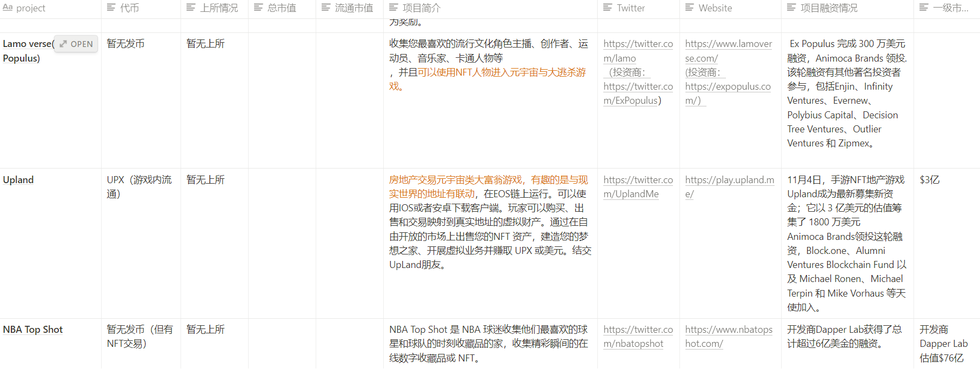Click the empty 流通市值 cell in Upland row

tap(350, 243)
